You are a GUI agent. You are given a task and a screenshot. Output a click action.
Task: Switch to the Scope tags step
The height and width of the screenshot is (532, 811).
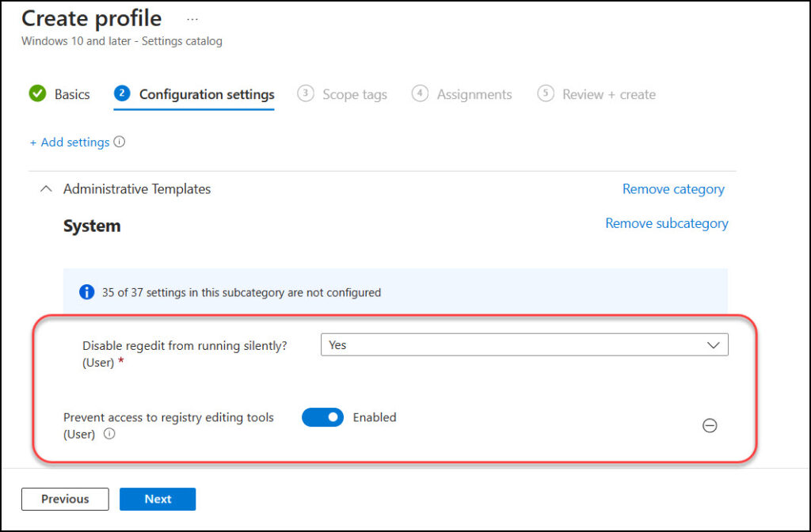click(x=342, y=94)
